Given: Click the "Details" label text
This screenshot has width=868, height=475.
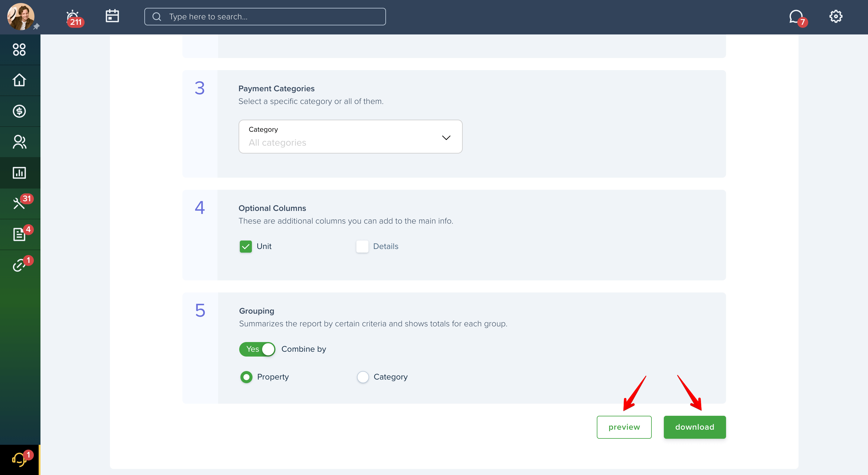Looking at the screenshot, I should pyautogui.click(x=385, y=247).
